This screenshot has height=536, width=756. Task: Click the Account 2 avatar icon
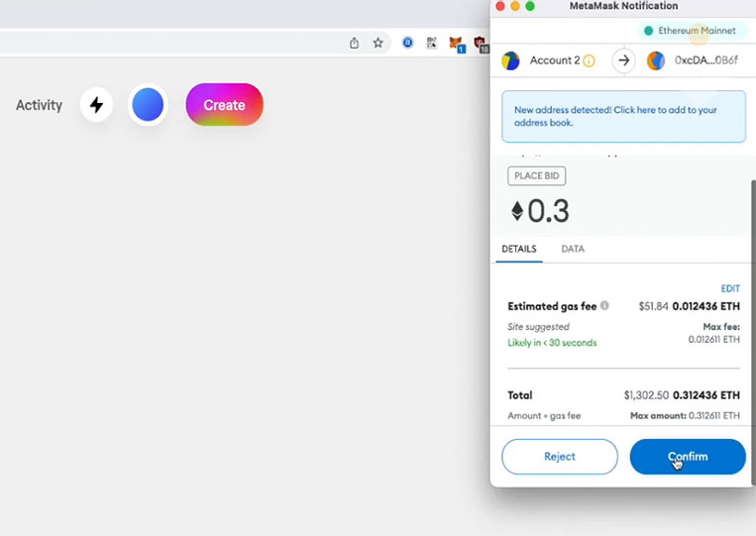(510, 60)
